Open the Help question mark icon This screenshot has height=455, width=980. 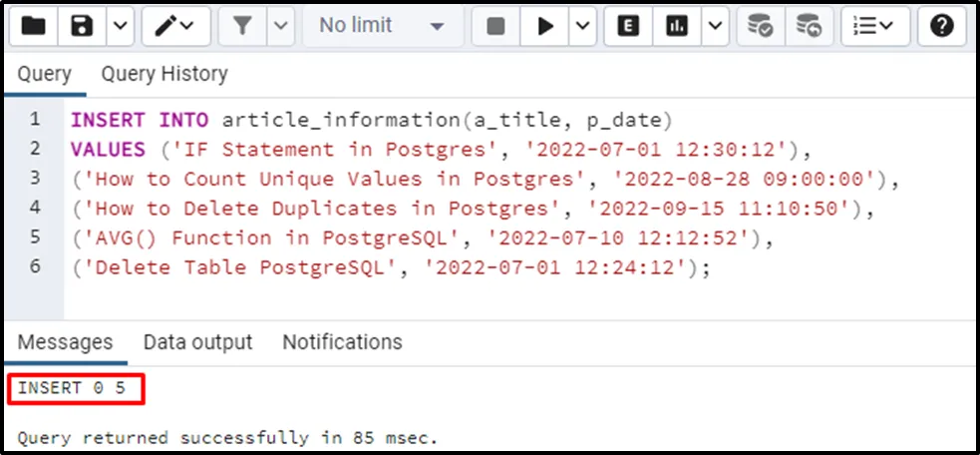pyautogui.click(x=942, y=27)
